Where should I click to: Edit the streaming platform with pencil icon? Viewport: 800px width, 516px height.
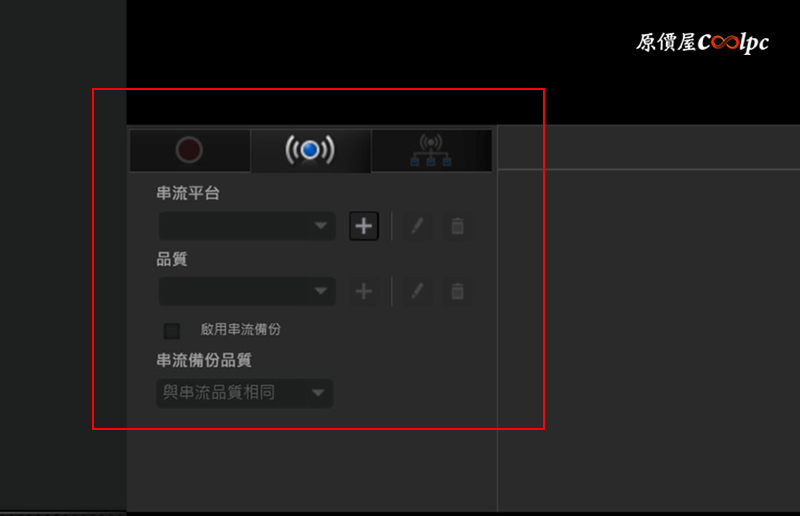[417, 226]
